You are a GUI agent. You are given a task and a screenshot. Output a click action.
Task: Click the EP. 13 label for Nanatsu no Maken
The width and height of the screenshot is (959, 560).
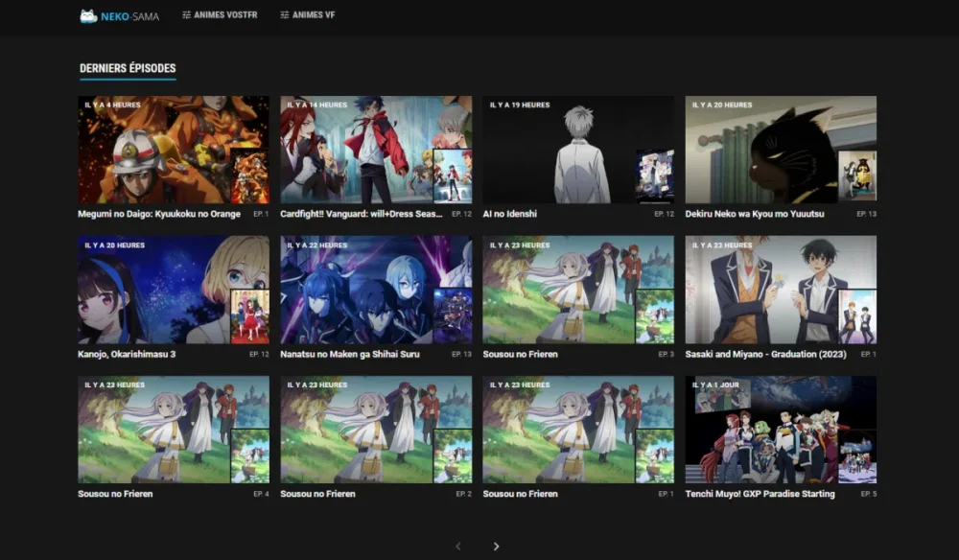pos(462,354)
